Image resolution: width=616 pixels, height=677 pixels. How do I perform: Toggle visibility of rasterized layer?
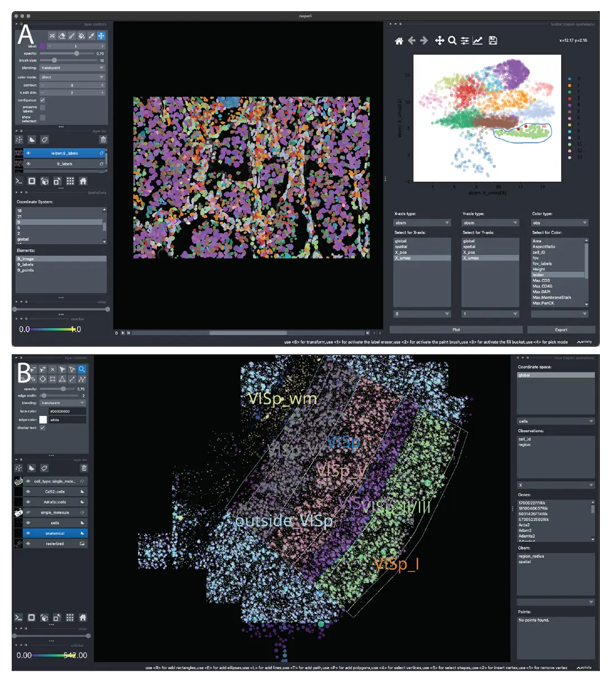pyautogui.click(x=28, y=543)
